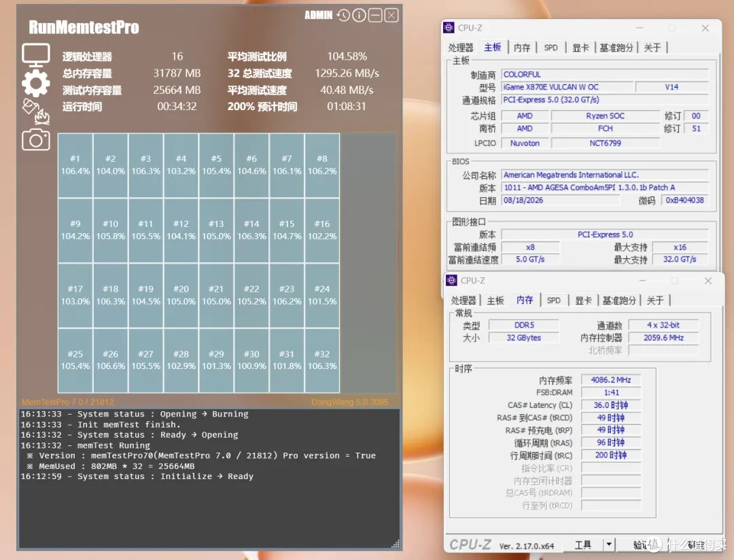The height and width of the screenshot is (560, 734).
Task: Click memory test tile #30 showing 100.9%
Action: (x=251, y=361)
